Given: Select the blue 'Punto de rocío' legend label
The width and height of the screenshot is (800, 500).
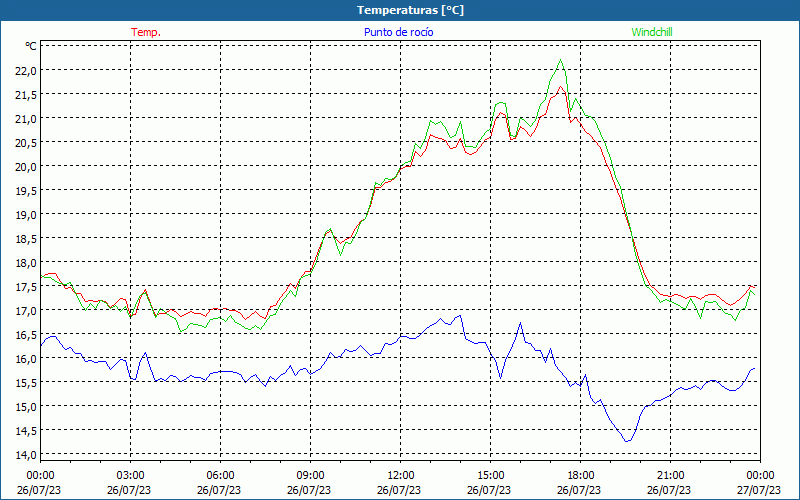Looking at the screenshot, I should 398,32.
